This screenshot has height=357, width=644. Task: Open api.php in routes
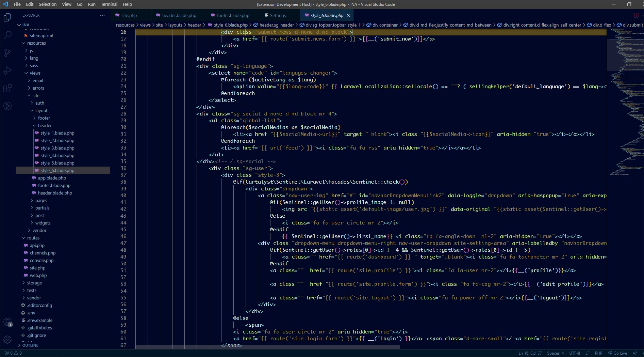[x=37, y=245]
